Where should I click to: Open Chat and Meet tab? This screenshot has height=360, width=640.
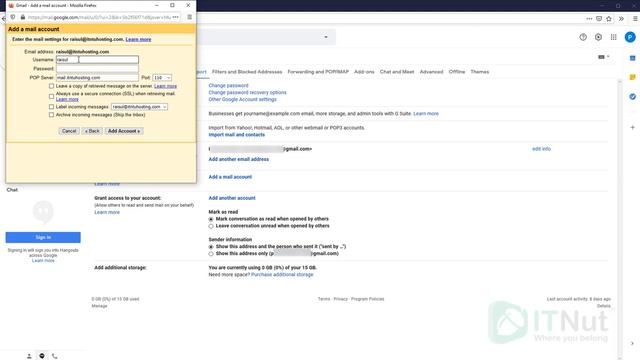[397, 72]
